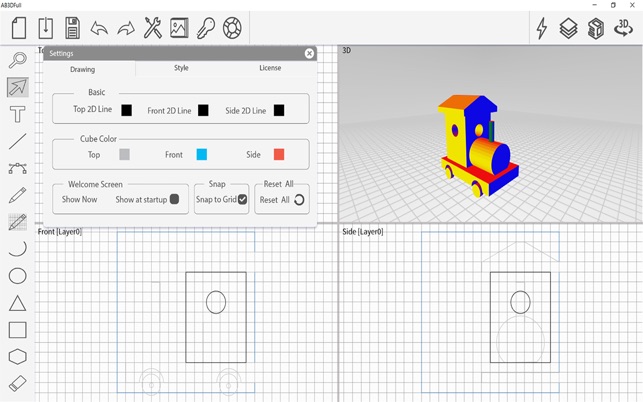Change the Front 2D Line black swatch
Viewport: 643px width, 402px height.
[x=203, y=110]
